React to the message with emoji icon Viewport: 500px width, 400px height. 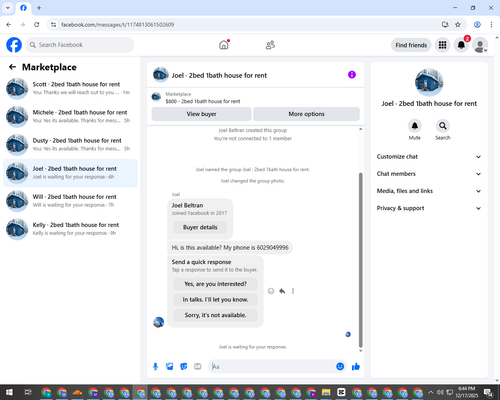click(271, 291)
